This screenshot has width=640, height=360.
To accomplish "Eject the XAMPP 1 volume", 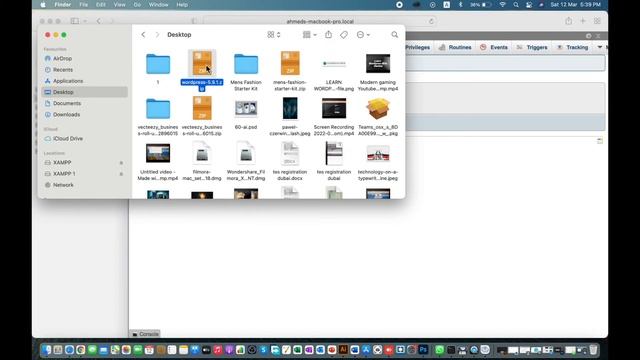I will click(x=121, y=174).
